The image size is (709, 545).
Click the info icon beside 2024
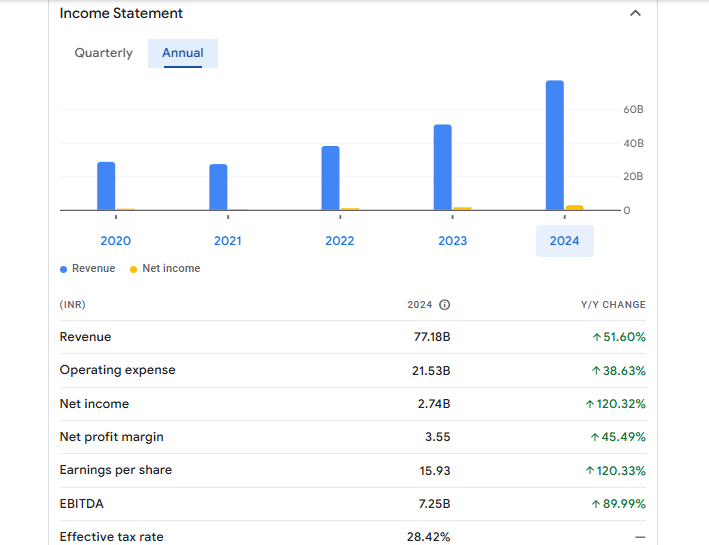point(444,305)
